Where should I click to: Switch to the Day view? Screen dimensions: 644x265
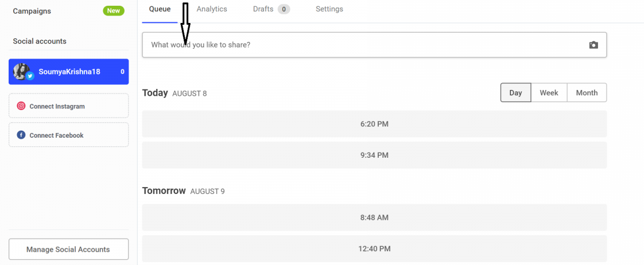pyautogui.click(x=515, y=93)
